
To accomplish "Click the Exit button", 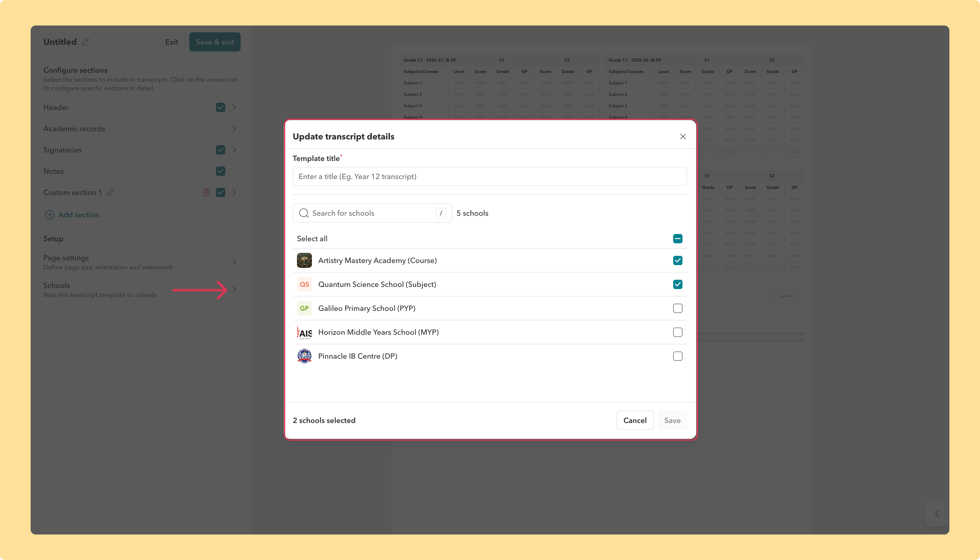I will pyautogui.click(x=171, y=42).
